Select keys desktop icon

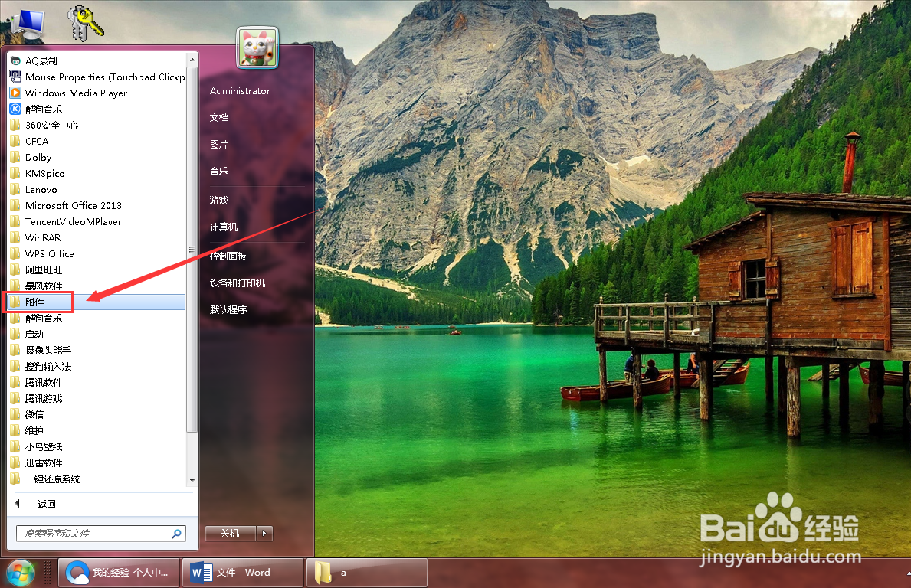tap(85, 23)
